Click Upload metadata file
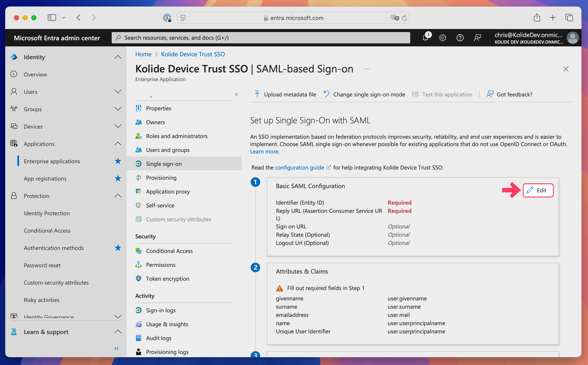 tap(285, 94)
